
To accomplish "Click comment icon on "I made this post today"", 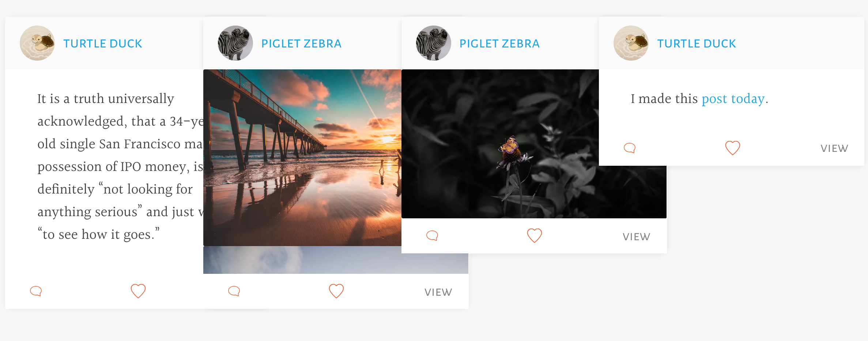I will click(x=630, y=148).
